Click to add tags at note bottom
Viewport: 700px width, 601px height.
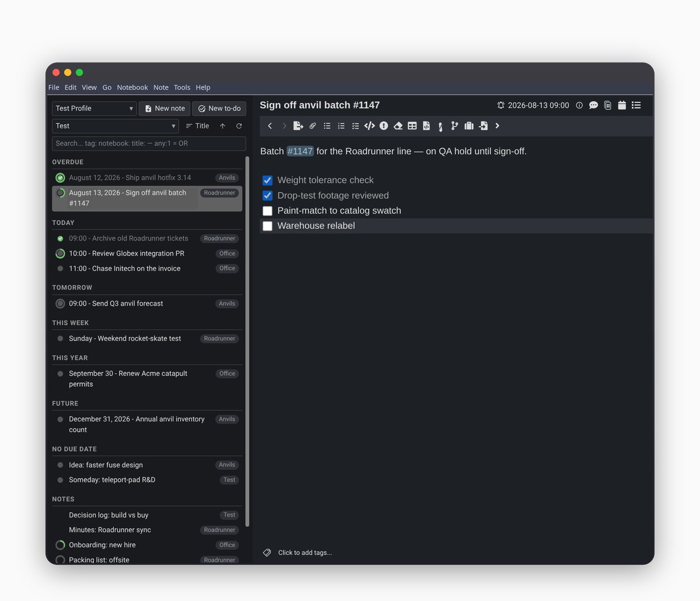pos(305,553)
